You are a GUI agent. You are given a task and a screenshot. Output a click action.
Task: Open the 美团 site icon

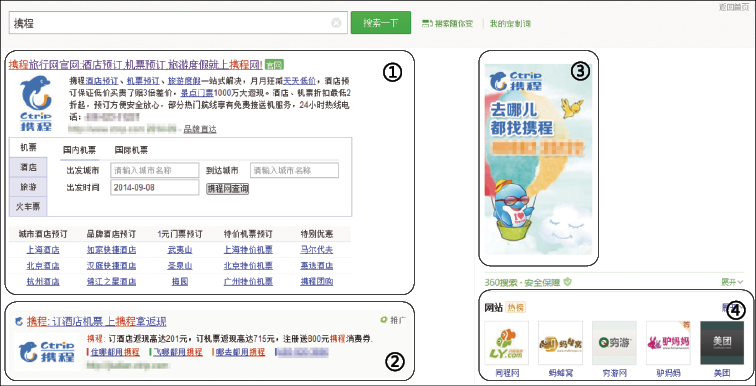pyautogui.click(x=722, y=343)
